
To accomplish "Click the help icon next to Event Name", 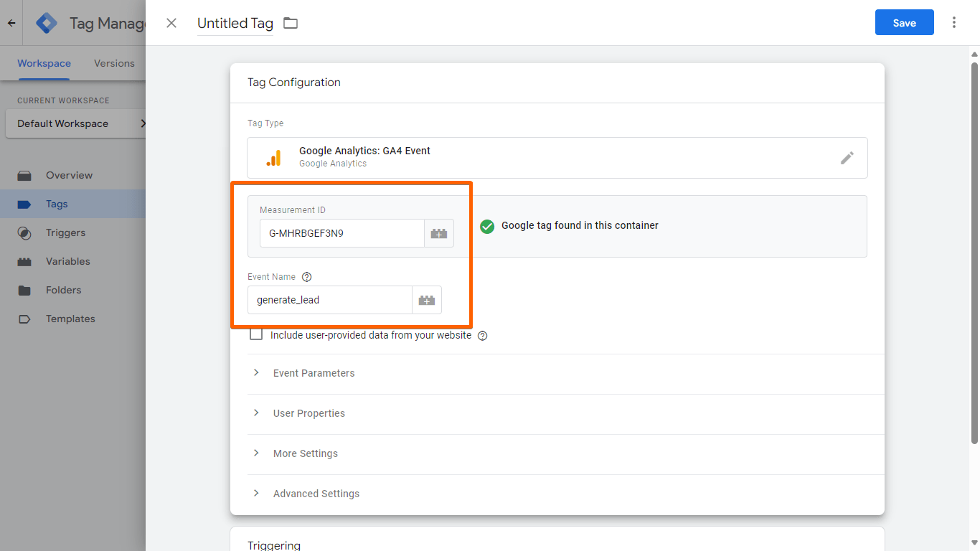I will click(307, 277).
